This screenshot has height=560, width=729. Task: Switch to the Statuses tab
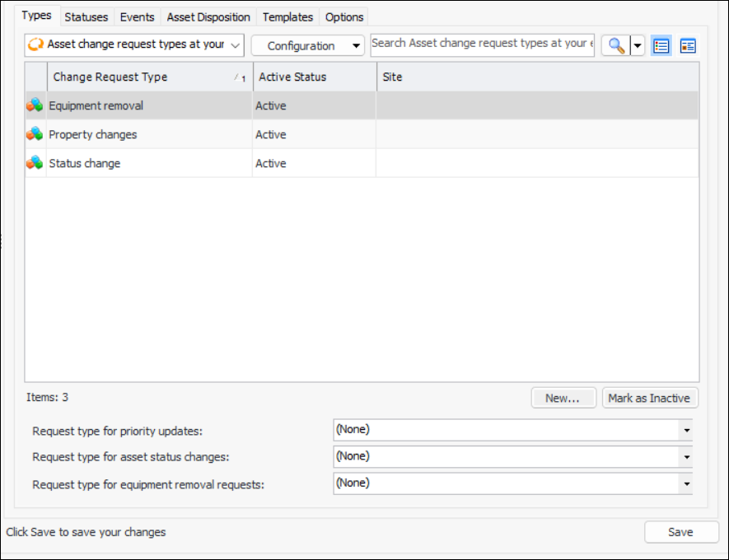tap(86, 16)
